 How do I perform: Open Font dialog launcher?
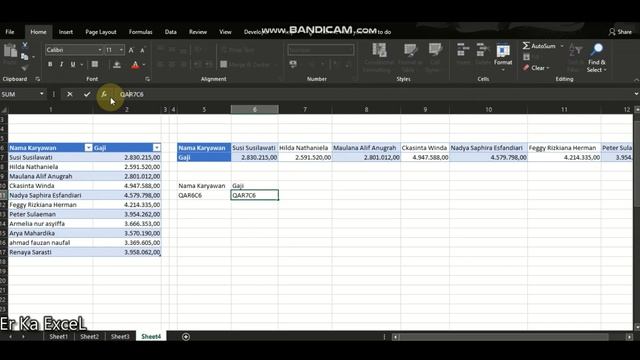148,79
